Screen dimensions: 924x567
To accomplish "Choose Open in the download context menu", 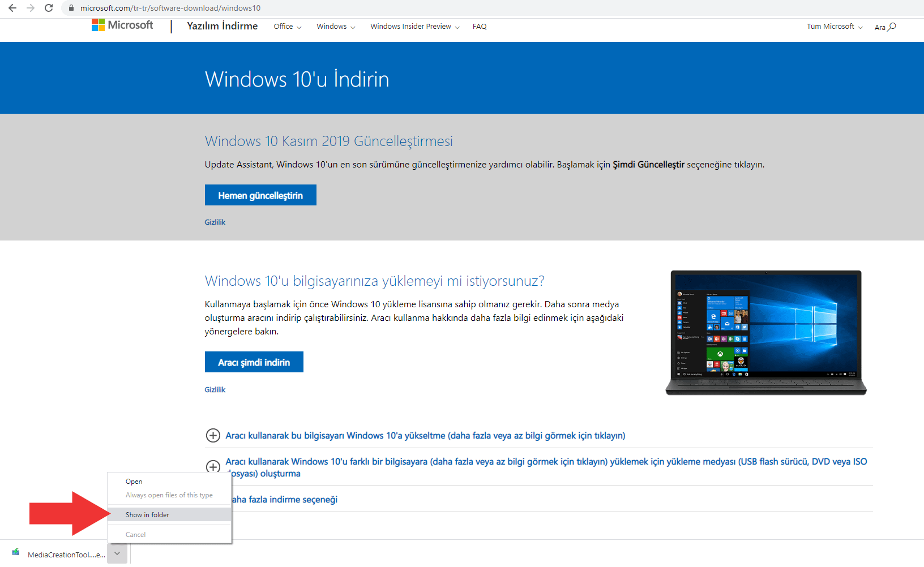I will pos(134,482).
